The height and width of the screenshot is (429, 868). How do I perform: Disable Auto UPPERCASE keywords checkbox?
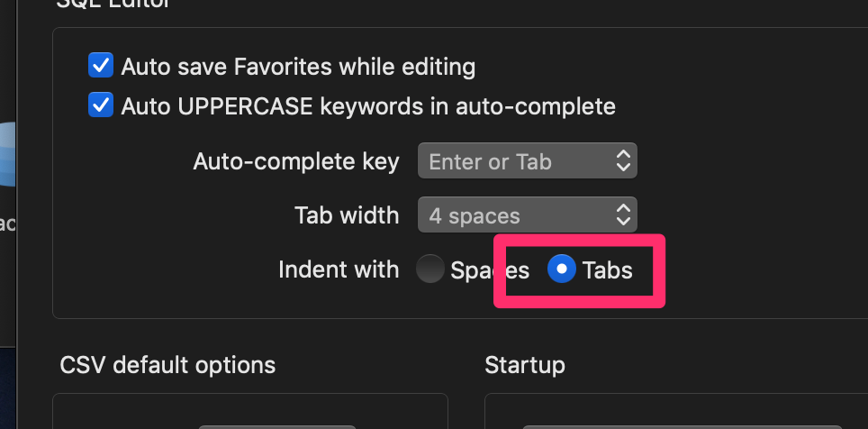click(x=101, y=105)
